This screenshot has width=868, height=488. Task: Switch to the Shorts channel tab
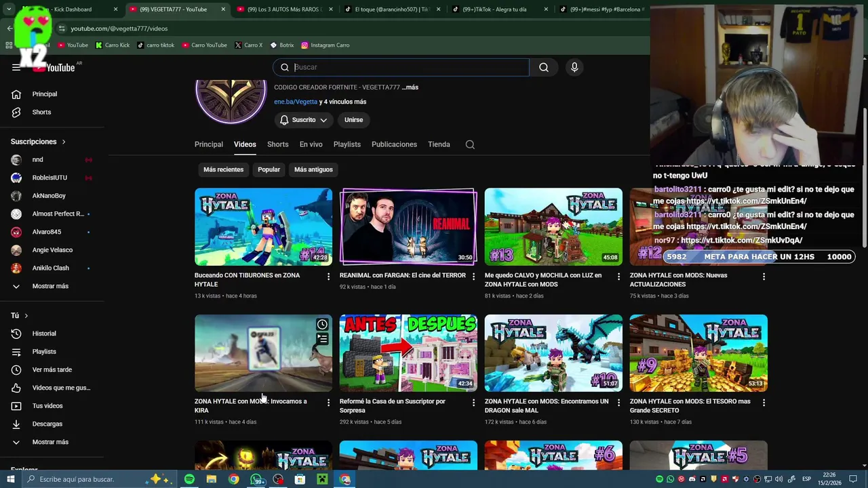(277, 144)
